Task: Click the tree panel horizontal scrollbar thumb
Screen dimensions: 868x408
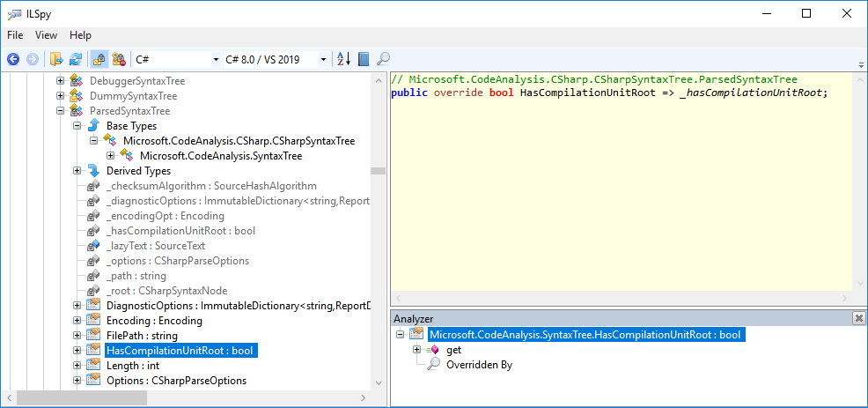Action: [x=82, y=397]
